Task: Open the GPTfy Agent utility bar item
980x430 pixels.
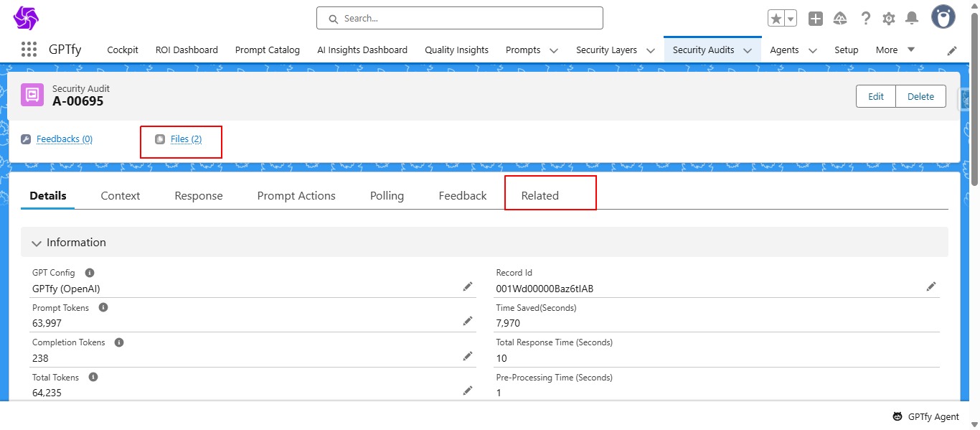Action: (x=925, y=416)
